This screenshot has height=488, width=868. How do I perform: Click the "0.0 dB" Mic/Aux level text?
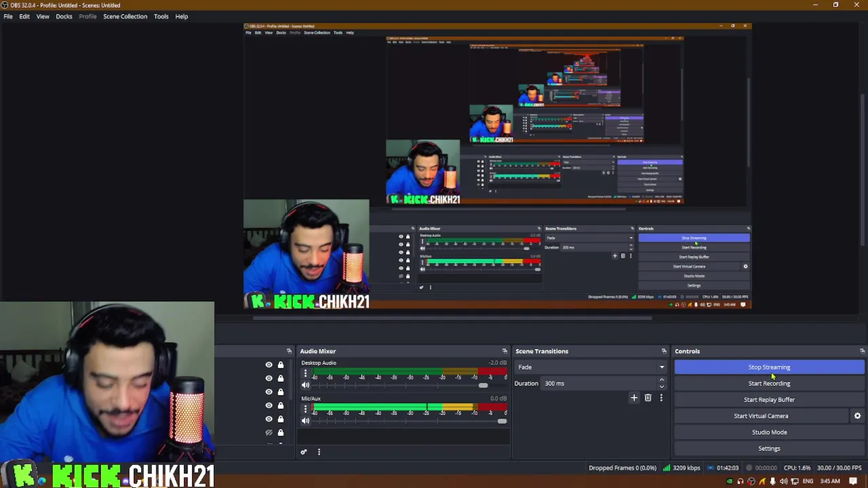coord(498,399)
